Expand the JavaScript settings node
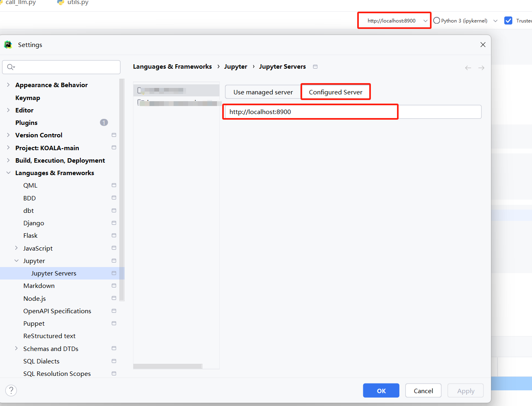 click(16, 248)
